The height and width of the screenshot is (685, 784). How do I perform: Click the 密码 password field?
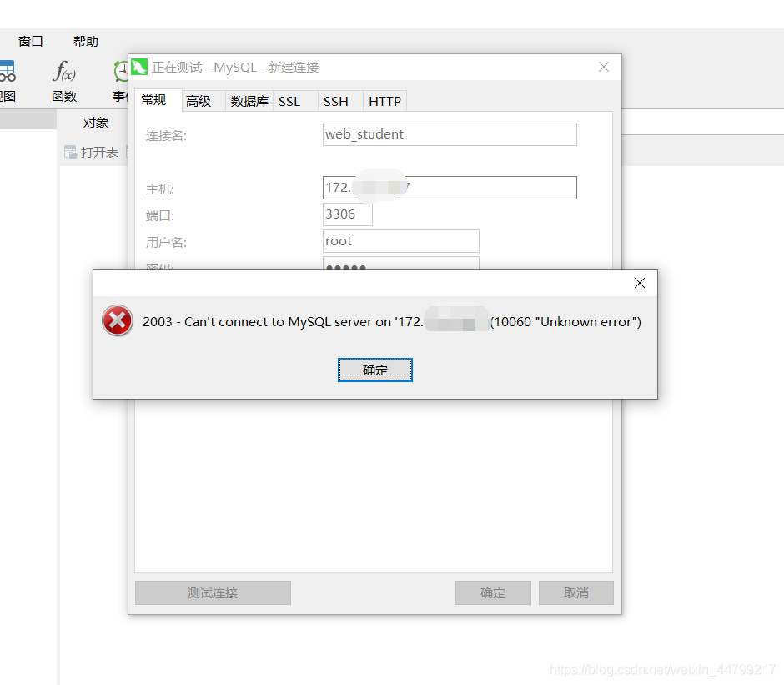tap(401, 264)
